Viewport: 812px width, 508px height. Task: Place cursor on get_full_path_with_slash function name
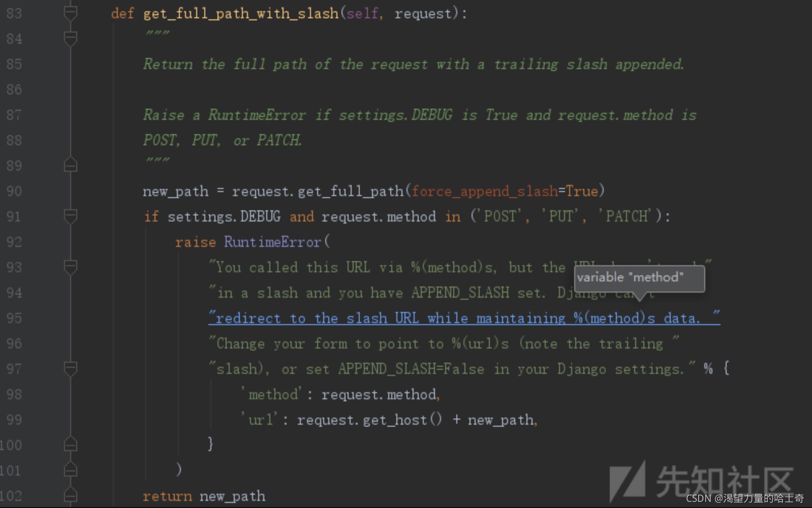(x=241, y=13)
